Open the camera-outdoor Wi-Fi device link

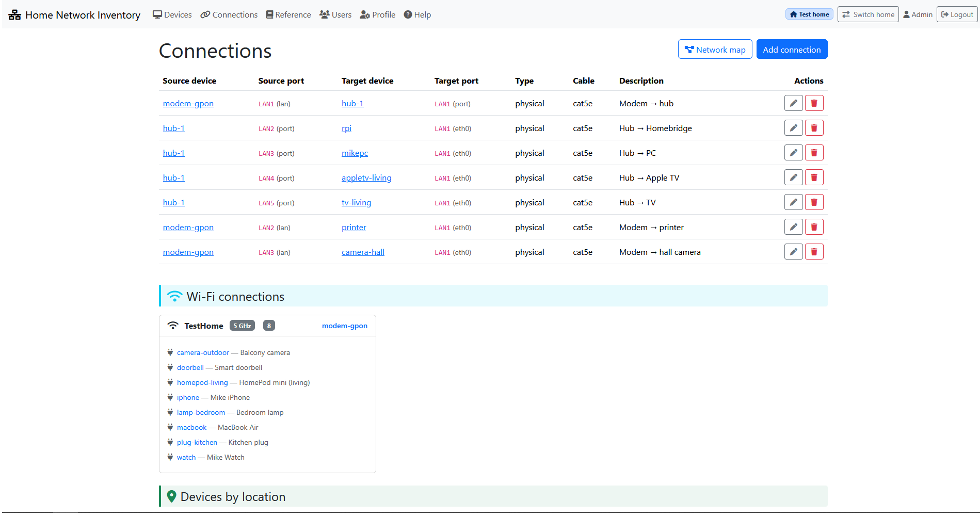pyautogui.click(x=203, y=352)
